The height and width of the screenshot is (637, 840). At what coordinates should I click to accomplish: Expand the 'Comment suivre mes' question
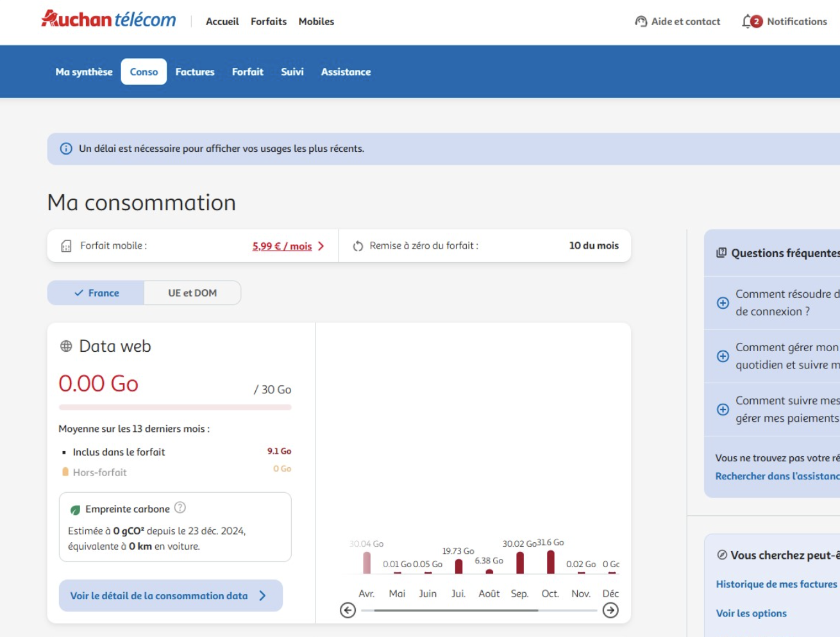click(x=723, y=409)
